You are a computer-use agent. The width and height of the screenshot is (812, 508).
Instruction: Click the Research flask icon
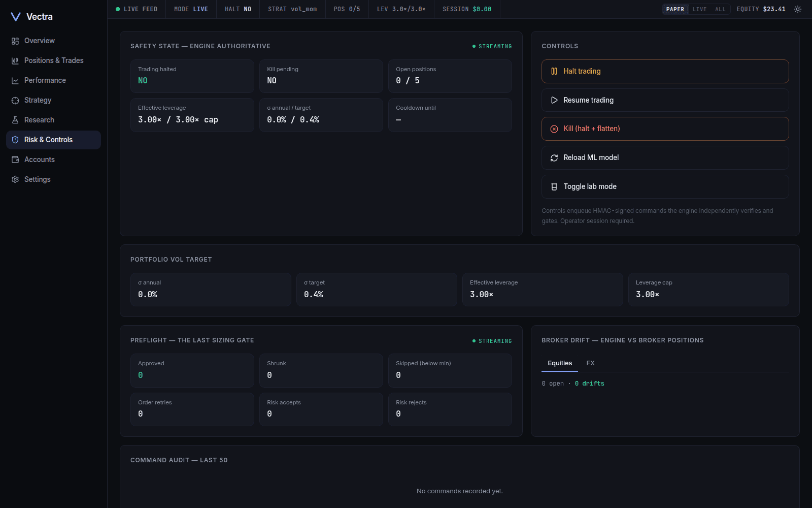point(15,120)
